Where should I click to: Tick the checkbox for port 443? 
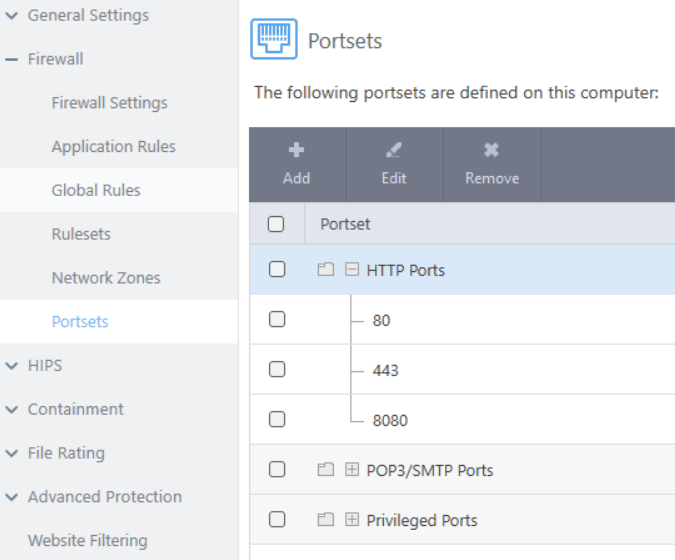coord(277,369)
